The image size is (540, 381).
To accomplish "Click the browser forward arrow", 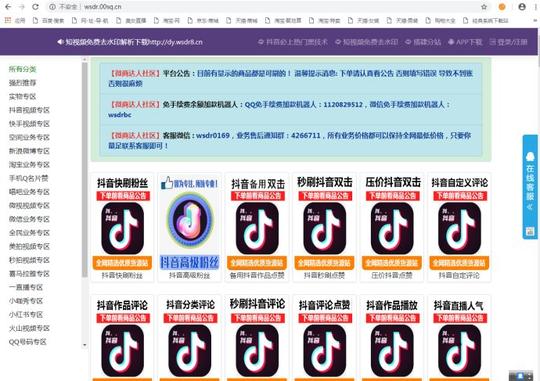I will [22, 7].
